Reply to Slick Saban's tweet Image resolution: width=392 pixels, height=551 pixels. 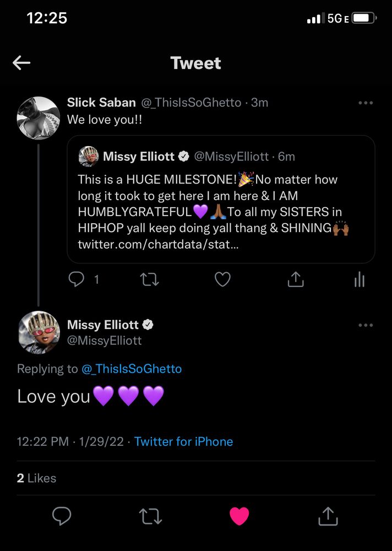[x=77, y=280]
